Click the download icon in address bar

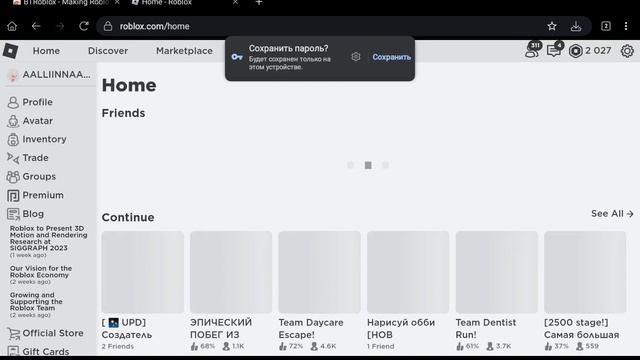576,26
